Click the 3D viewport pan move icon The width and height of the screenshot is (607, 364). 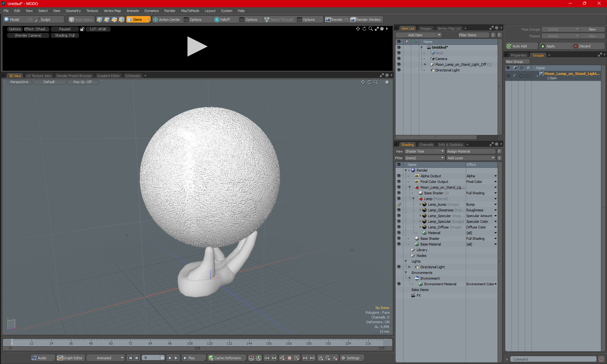point(363,82)
